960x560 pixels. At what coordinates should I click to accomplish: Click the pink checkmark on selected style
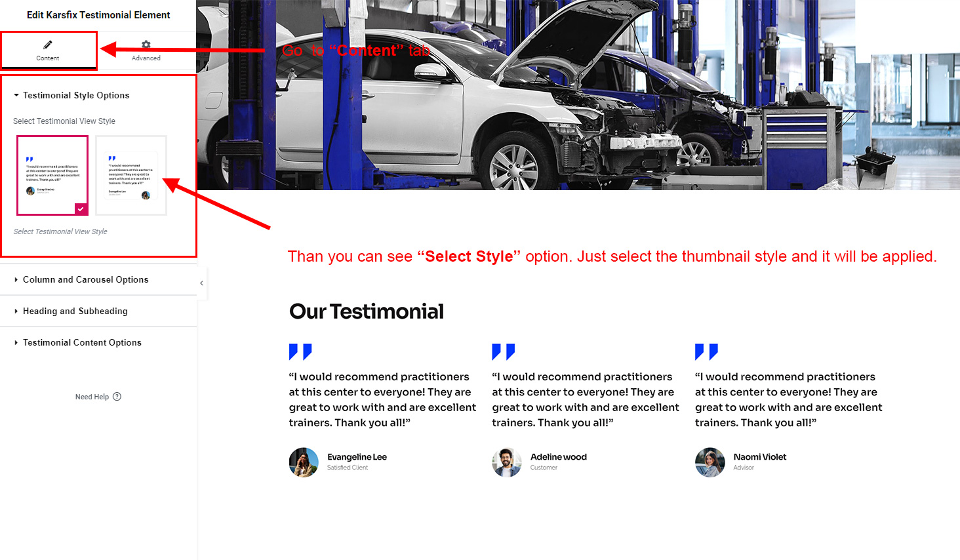81,209
